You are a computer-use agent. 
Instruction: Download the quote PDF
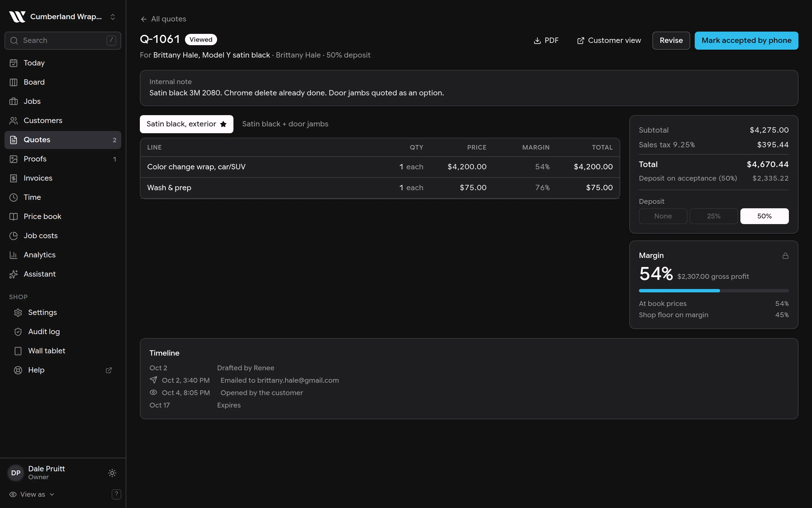(x=546, y=40)
